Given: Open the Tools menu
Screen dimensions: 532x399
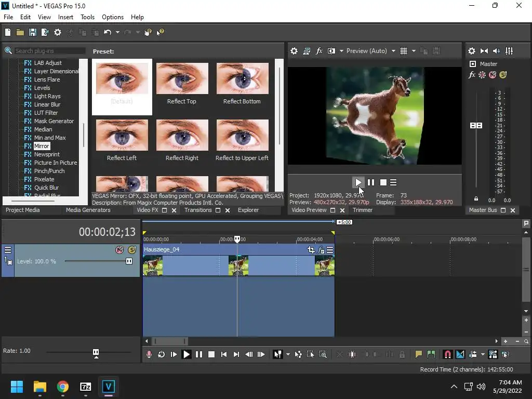Looking at the screenshot, I should (x=87, y=17).
